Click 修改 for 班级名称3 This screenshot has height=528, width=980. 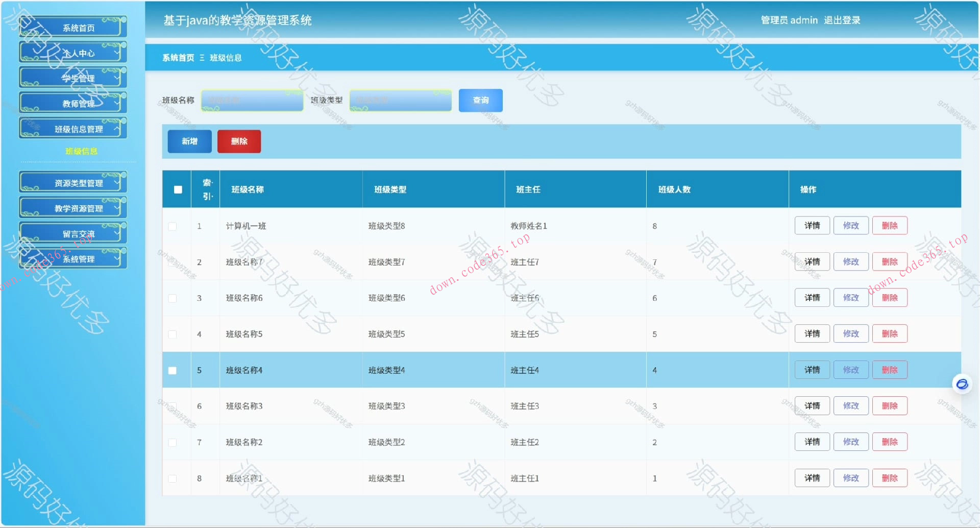pyautogui.click(x=851, y=406)
